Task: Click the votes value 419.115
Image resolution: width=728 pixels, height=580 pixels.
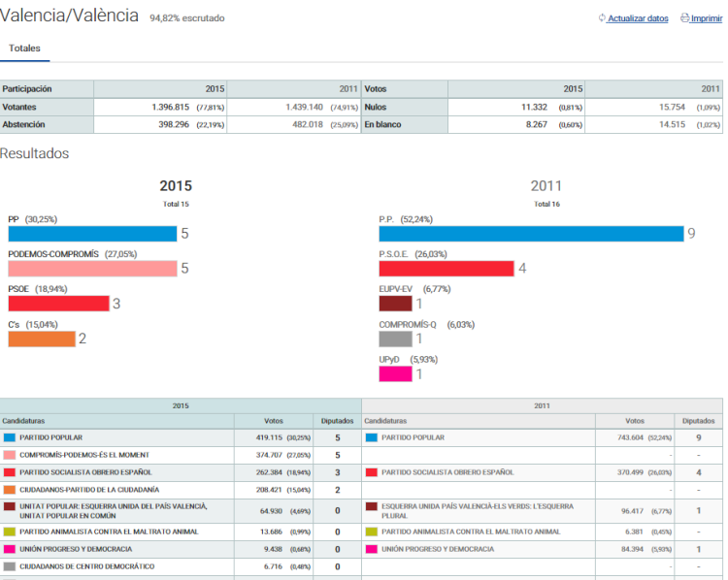Action: tap(269, 437)
